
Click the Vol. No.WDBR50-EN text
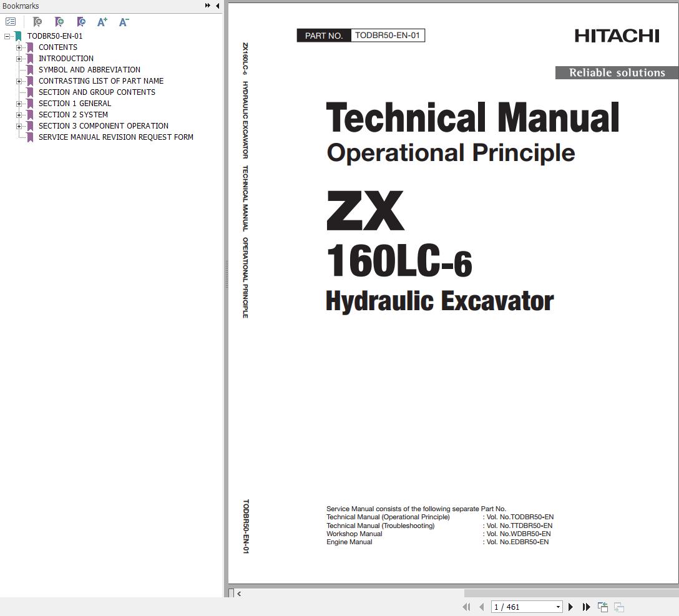click(x=519, y=534)
